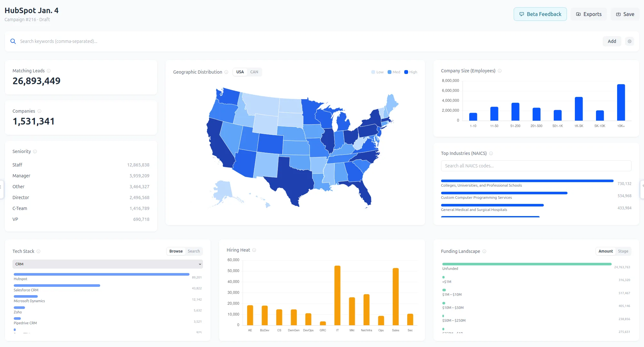Select the Tech Stack Browse tab
This screenshot has width=644, height=347.
176,251
